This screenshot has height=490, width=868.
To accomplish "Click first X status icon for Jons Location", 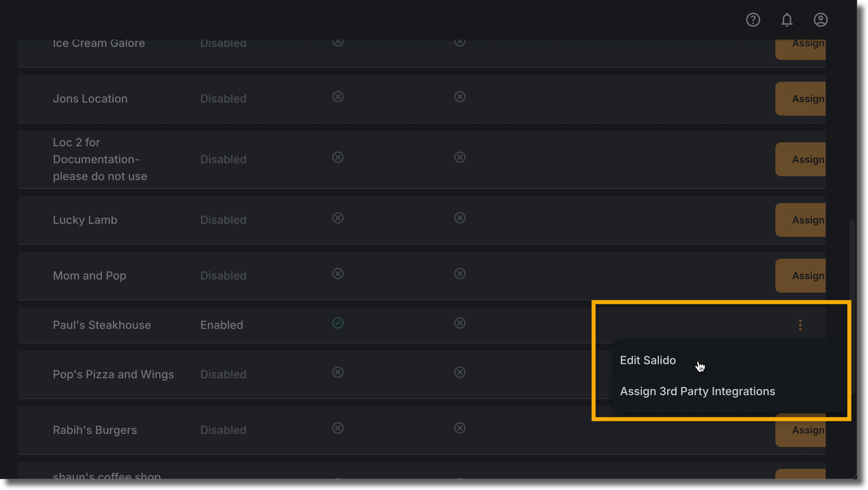I will pos(337,97).
